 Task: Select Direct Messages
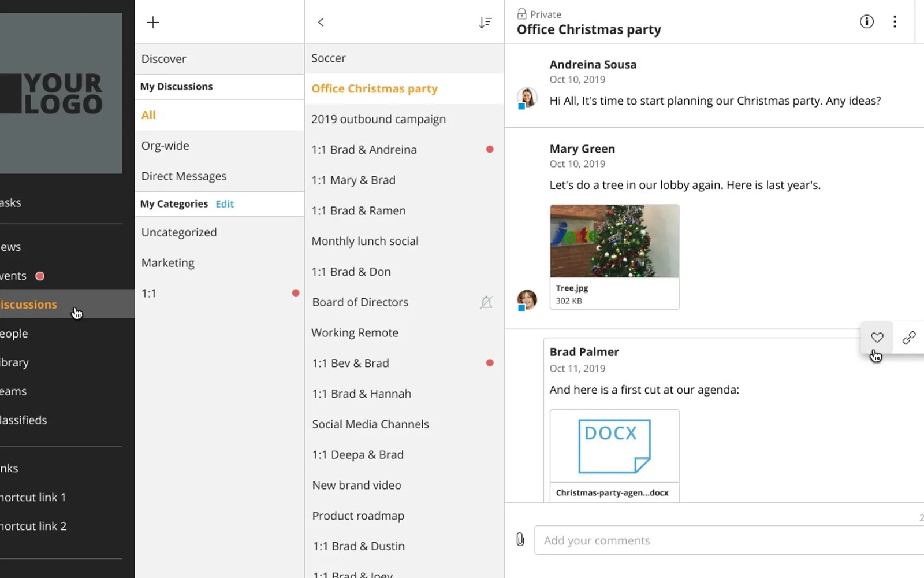point(219,176)
